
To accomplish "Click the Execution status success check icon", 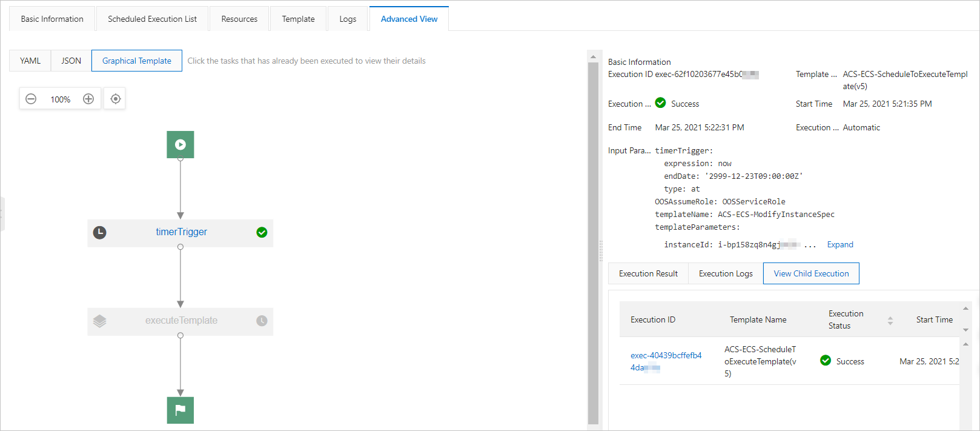I will tap(661, 103).
